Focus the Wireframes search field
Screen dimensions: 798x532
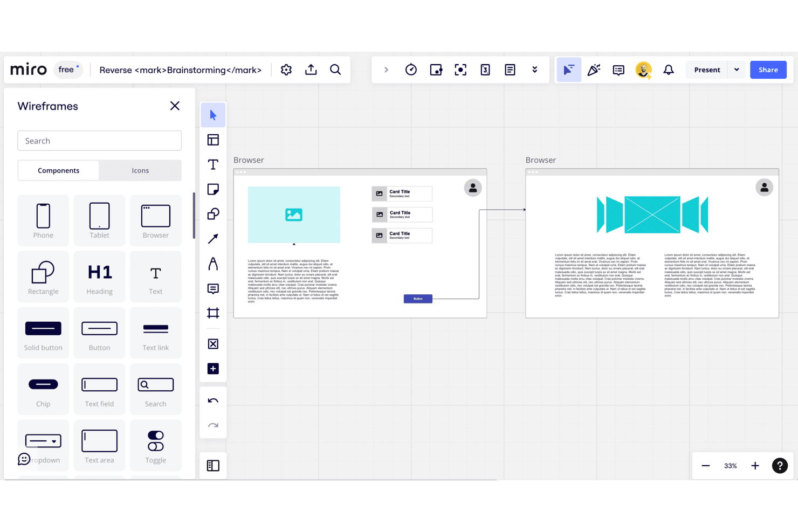(99, 141)
